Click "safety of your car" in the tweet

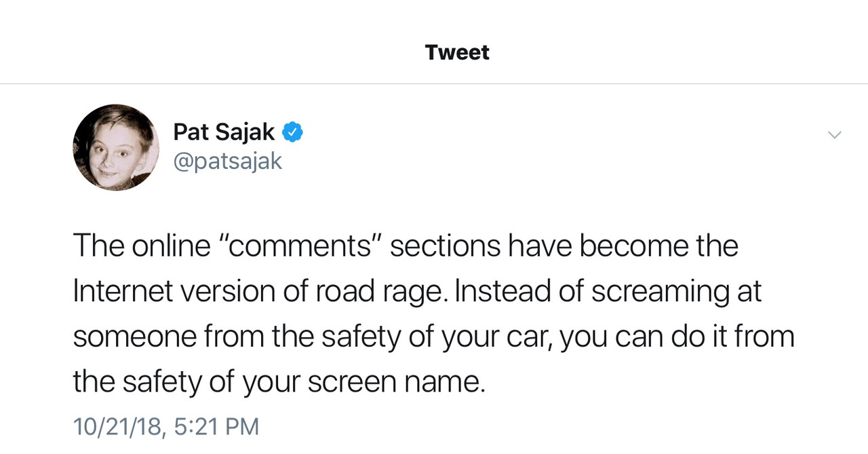(x=440, y=337)
